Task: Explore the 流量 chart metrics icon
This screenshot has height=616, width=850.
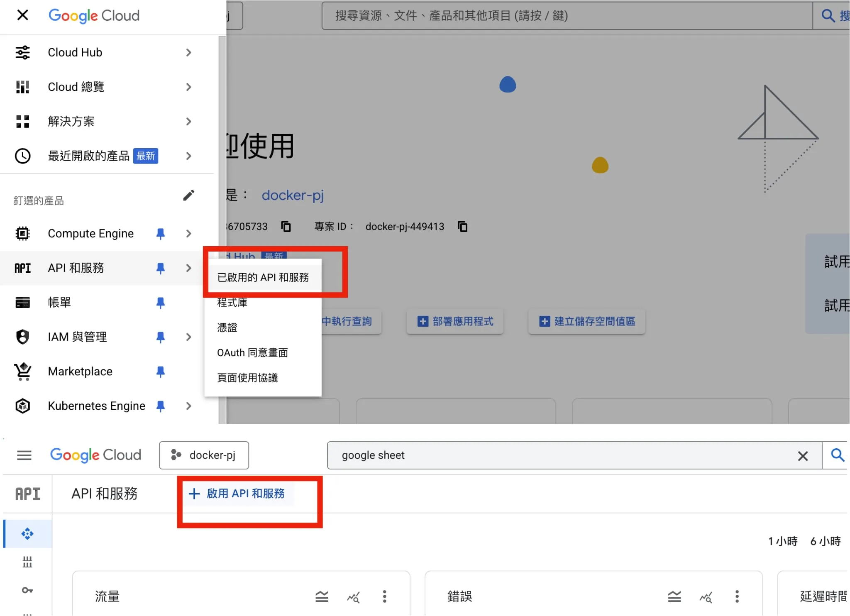Action: coord(353,597)
